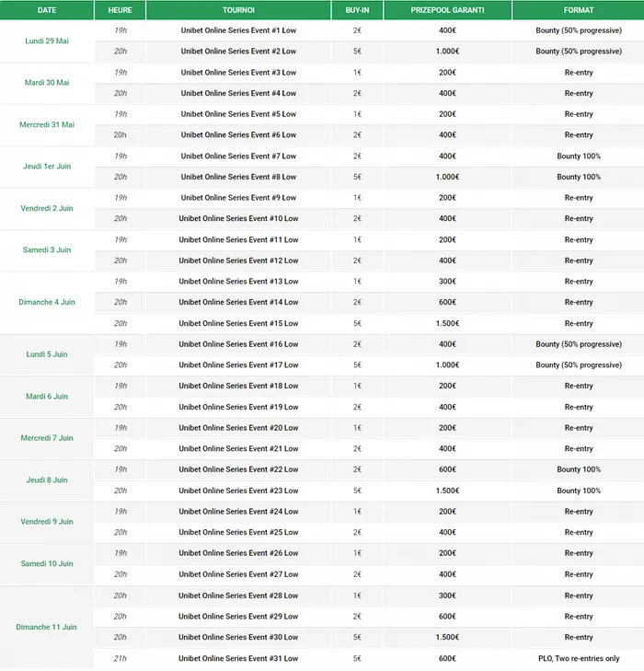Screen dimensions: 644x671
Task: Select the Vendredi 2 Juin date cell
Action: click(47, 208)
